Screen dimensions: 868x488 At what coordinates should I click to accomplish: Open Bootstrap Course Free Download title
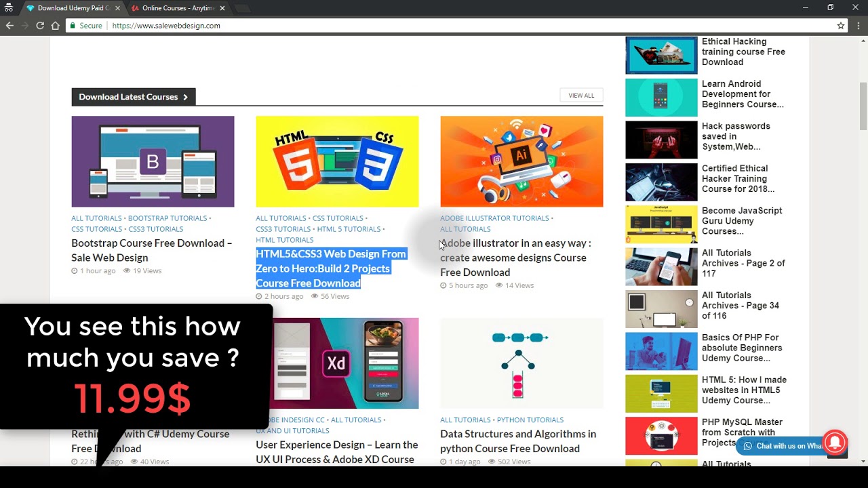tap(152, 250)
